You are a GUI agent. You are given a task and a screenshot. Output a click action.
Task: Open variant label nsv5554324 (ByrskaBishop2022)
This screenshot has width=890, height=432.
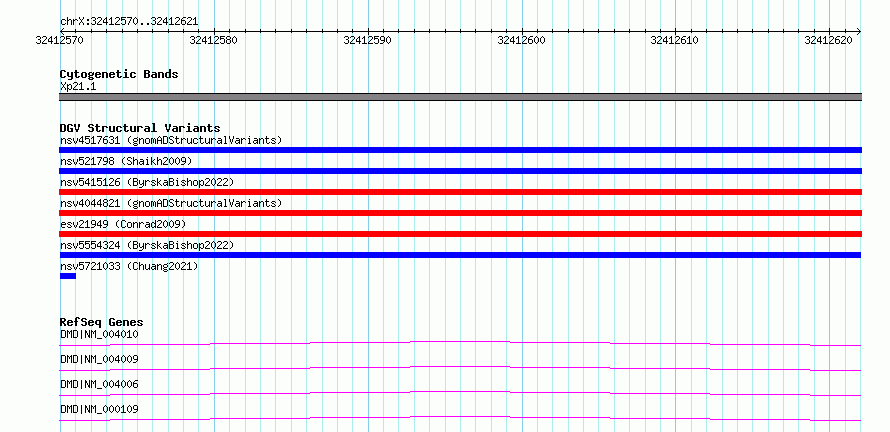coord(147,245)
